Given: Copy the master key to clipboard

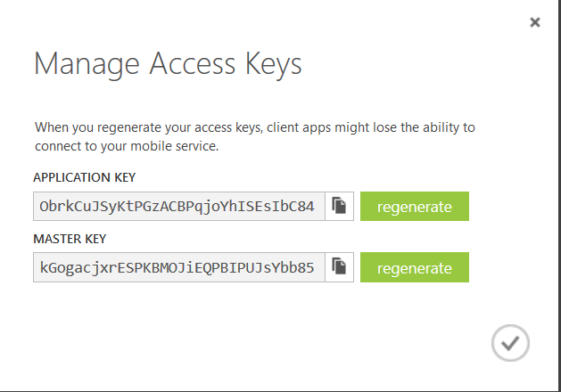Looking at the screenshot, I should pyautogui.click(x=339, y=266).
